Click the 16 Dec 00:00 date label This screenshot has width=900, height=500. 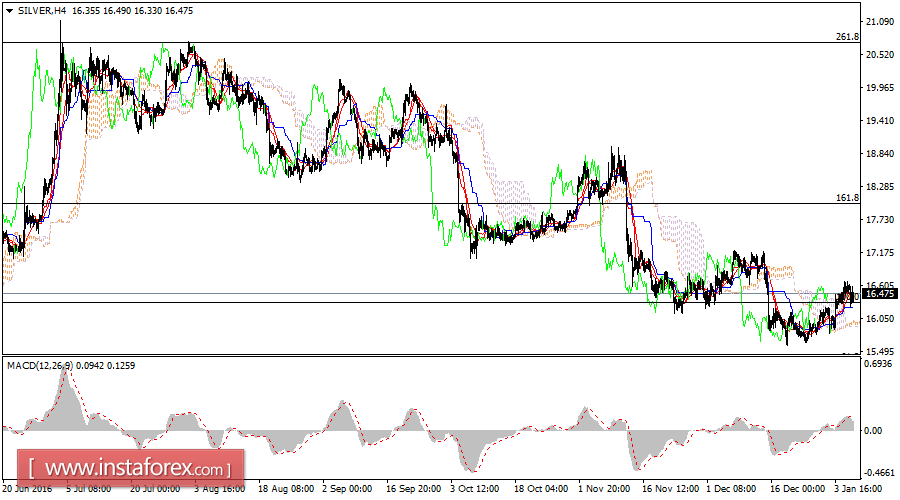(797, 489)
